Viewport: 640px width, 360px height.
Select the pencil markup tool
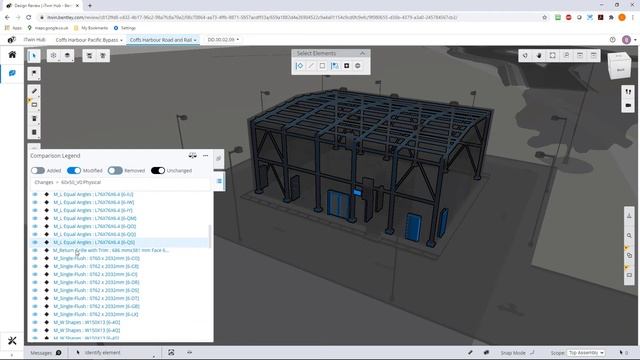pos(34,91)
